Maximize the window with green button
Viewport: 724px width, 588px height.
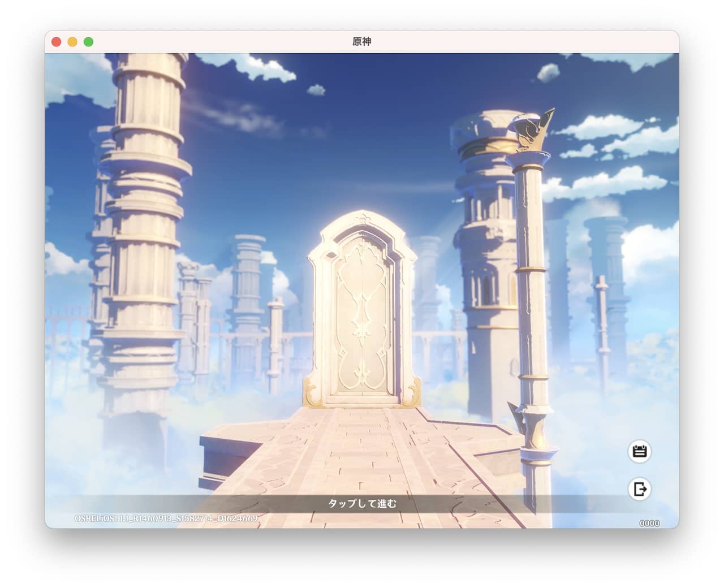pos(88,42)
